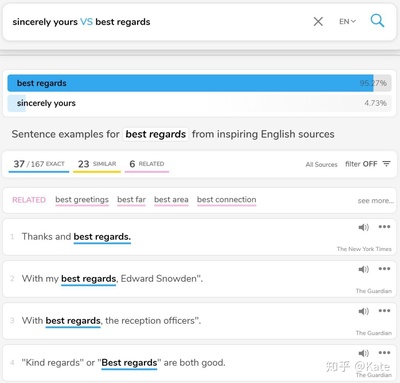Open the filter lines icon
This screenshot has width=400, height=383.
point(386,164)
